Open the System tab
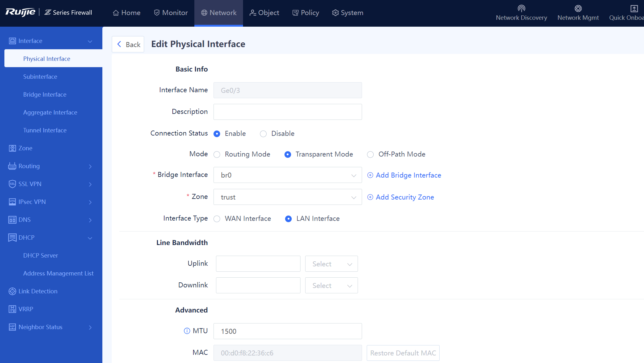The image size is (644, 363). [348, 13]
